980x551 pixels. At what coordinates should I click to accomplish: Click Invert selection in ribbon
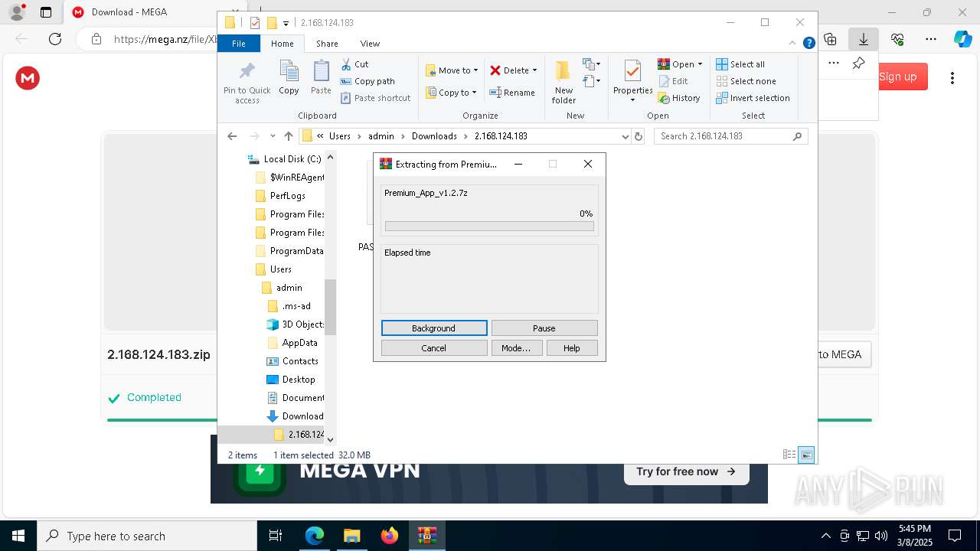(753, 98)
